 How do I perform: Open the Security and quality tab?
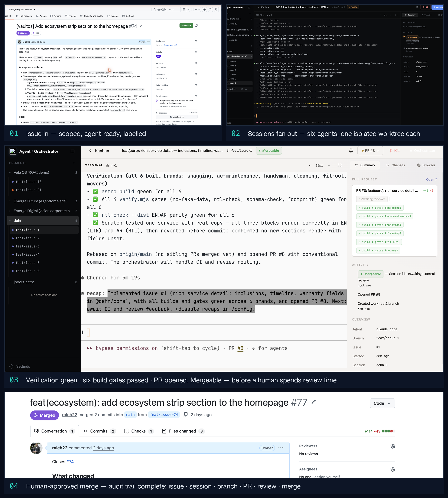(x=92, y=16)
